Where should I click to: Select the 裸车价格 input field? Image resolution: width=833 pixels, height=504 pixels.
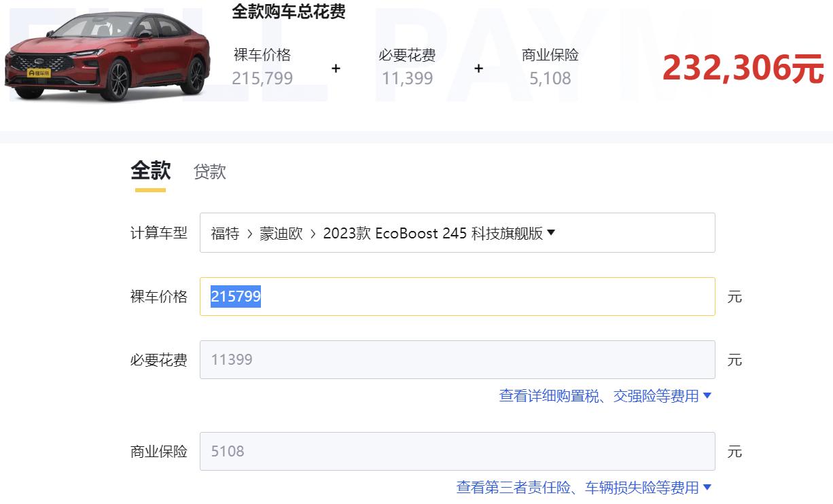point(457,296)
